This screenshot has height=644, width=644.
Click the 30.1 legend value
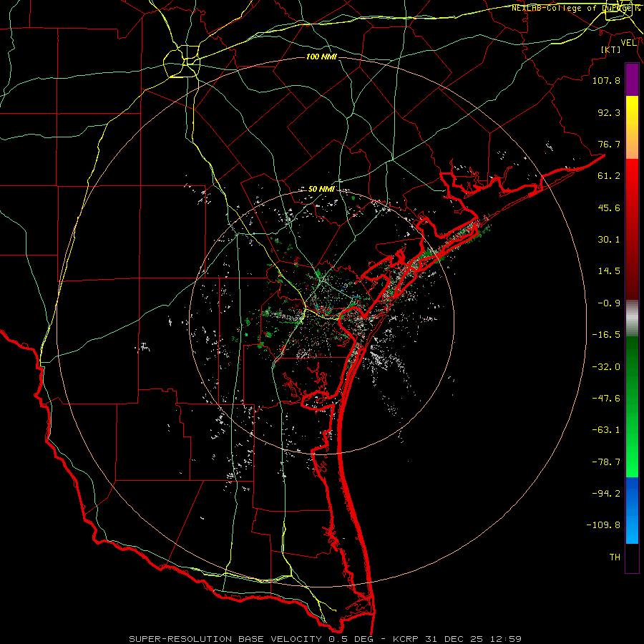609,240
